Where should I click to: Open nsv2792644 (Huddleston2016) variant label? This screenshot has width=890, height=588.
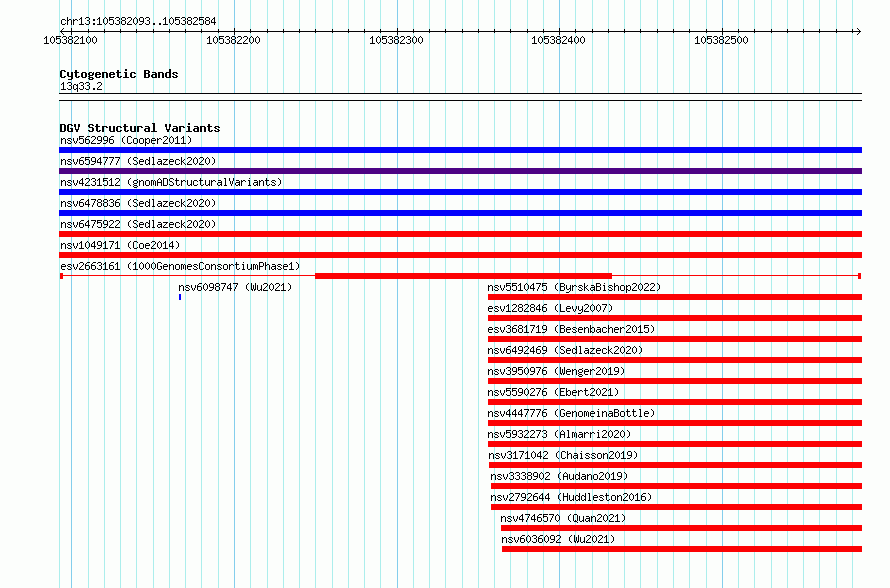(x=571, y=497)
